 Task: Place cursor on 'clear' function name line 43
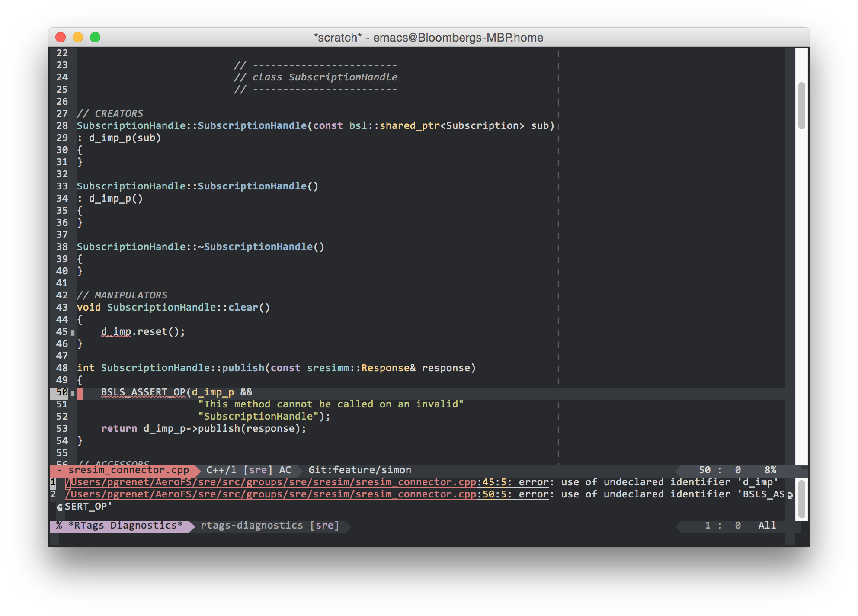(243, 307)
